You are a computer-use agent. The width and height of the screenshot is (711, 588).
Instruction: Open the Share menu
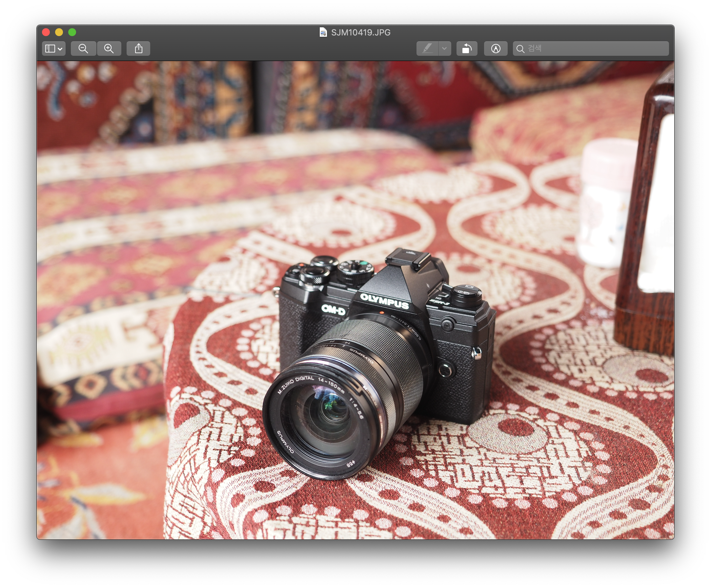[138, 49]
